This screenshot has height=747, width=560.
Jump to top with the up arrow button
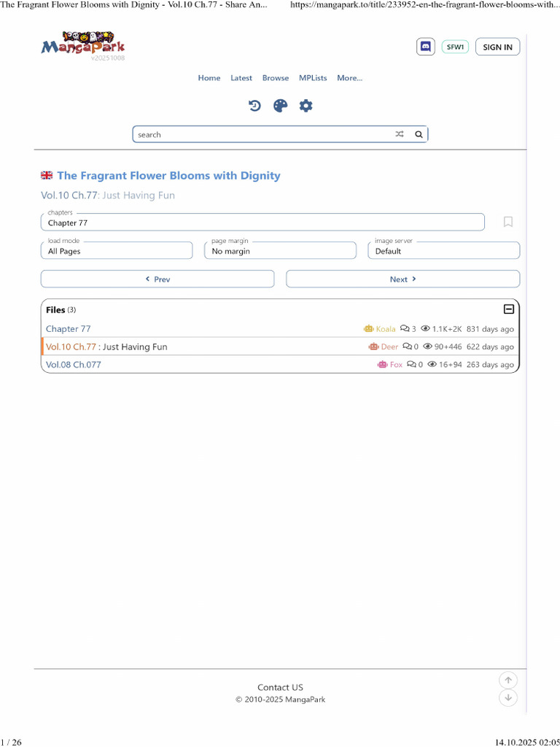pos(508,681)
